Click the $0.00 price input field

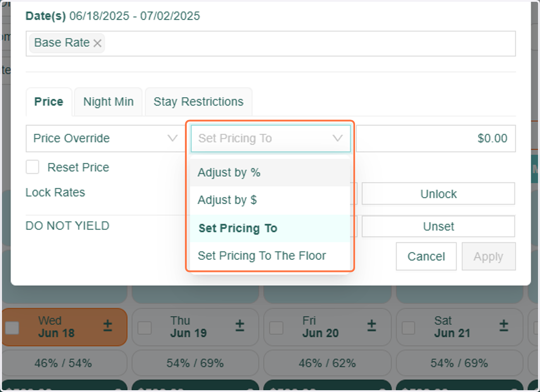[436, 138]
